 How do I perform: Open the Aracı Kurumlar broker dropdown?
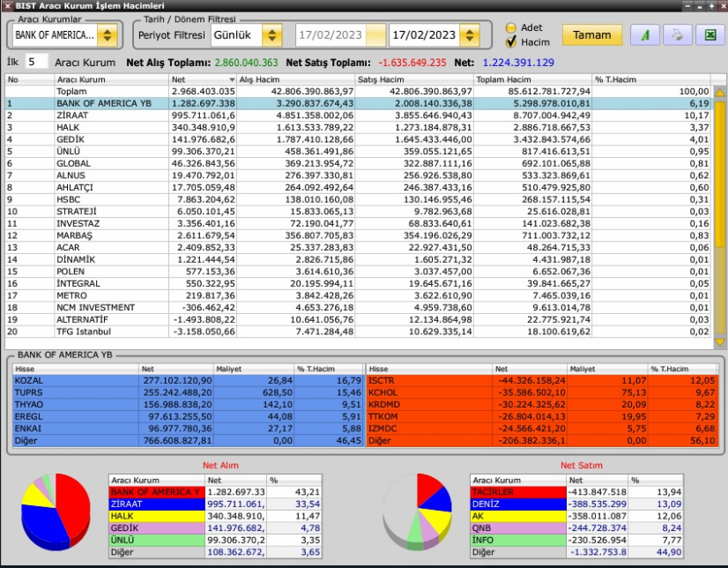coord(108,35)
